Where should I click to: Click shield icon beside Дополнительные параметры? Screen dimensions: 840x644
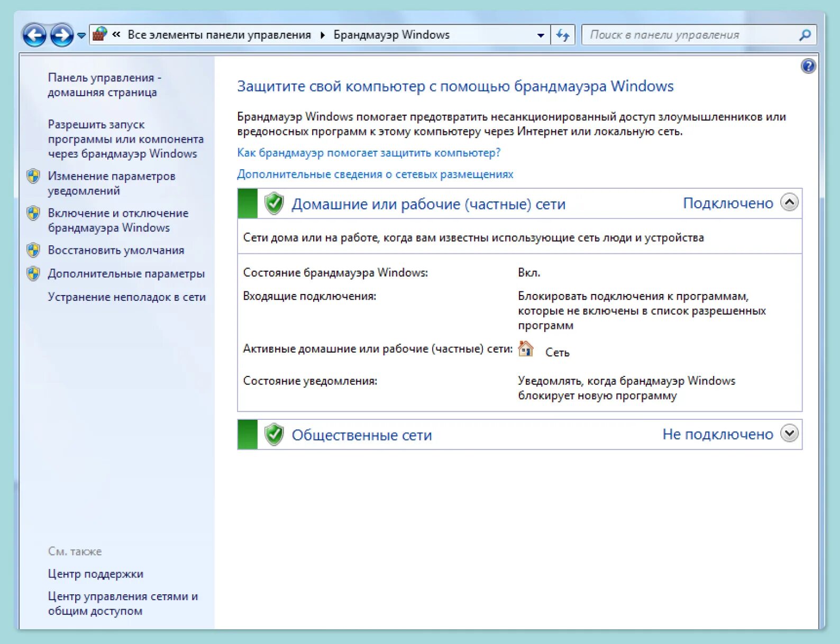[x=33, y=273]
